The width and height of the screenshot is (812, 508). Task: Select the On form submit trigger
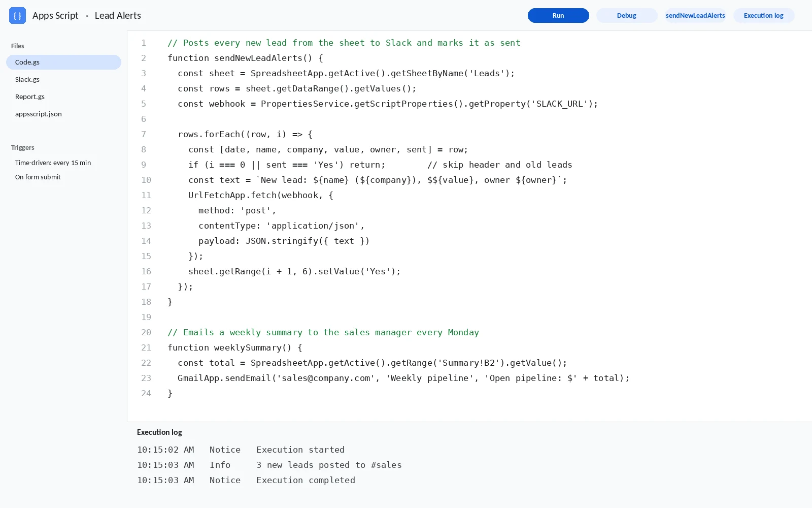point(38,177)
